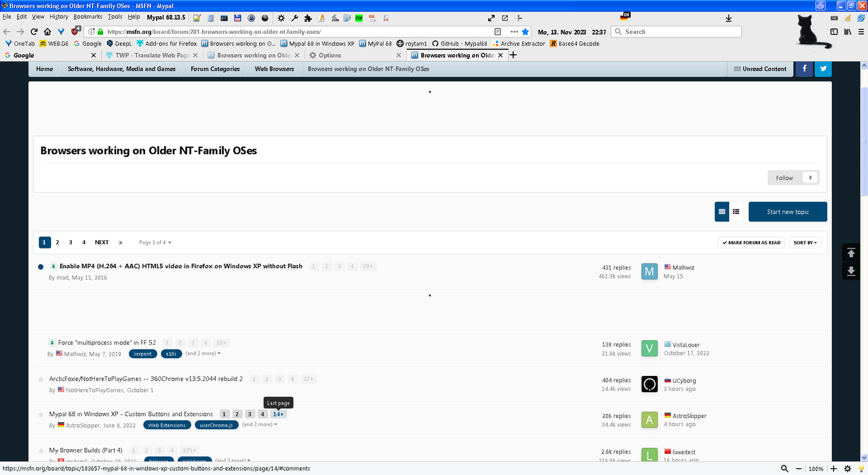Open Unread Content link

[760, 69]
